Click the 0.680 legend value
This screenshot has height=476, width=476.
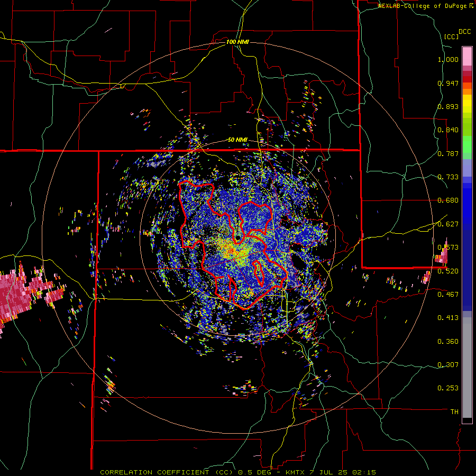point(448,200)
